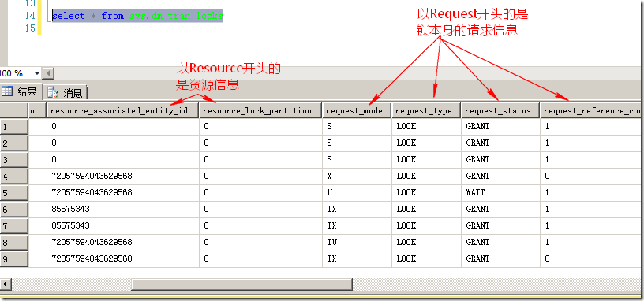Click reference count 0 in row 4
This screenshot has height=301, width=644.
pos(592,177)
